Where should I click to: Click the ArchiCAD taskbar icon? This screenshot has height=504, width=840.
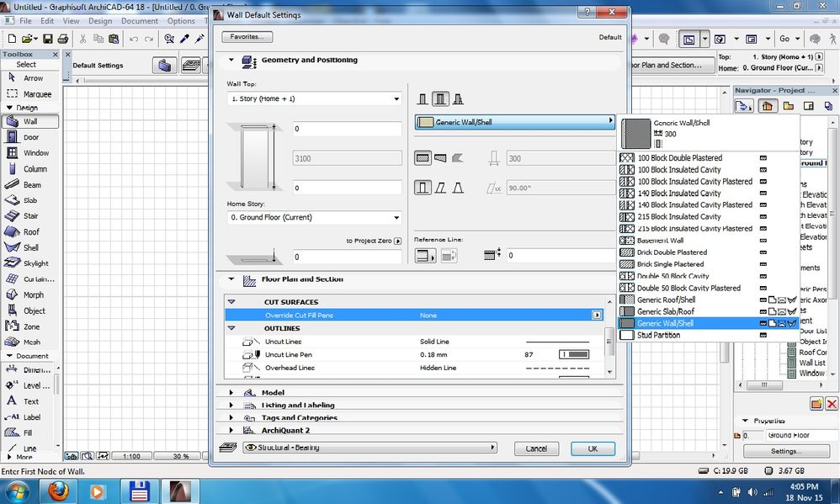click(179, 491)
